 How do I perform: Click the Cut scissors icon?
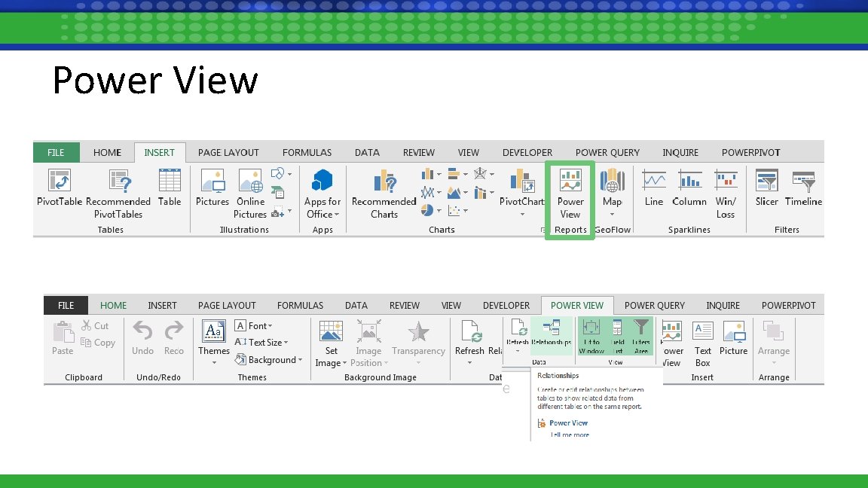[x=87, y=325]
